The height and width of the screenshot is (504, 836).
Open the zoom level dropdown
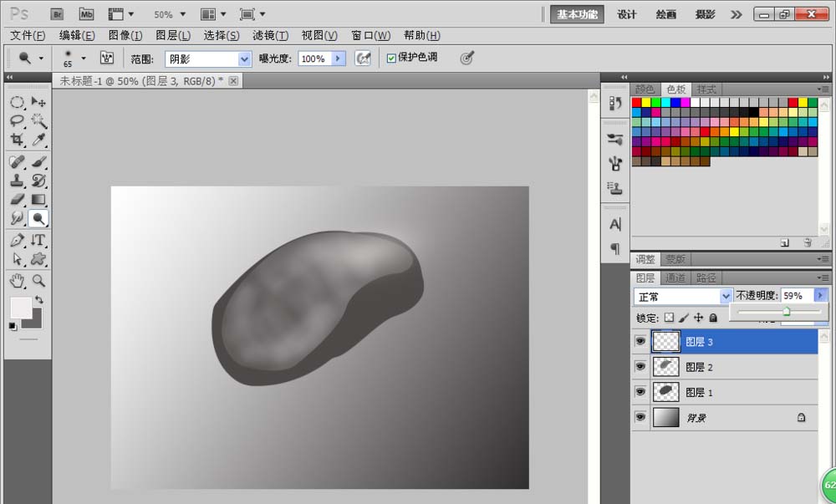pos(183,14)
